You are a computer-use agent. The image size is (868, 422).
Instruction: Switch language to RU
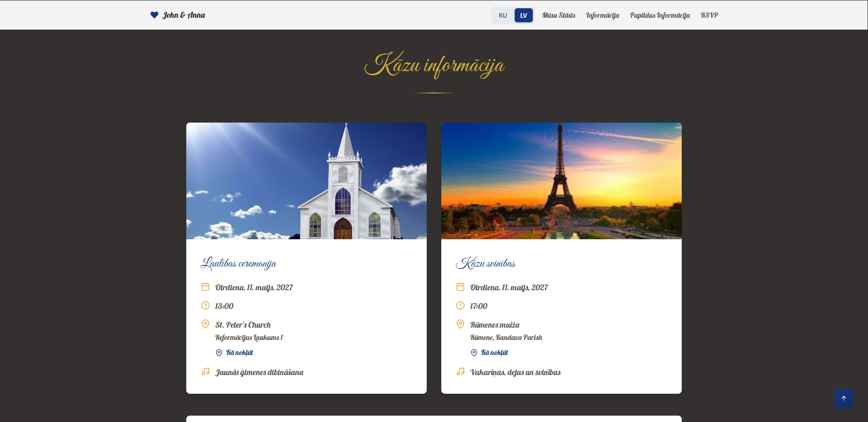pos(502,15)
